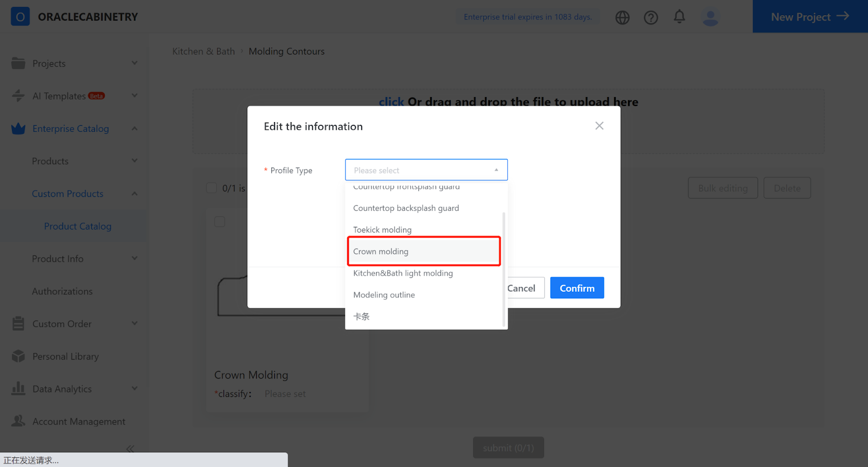Click the Confirm button
Viewport: 868px width, 467px height.
pyautogui.click(x=577, y=288)
